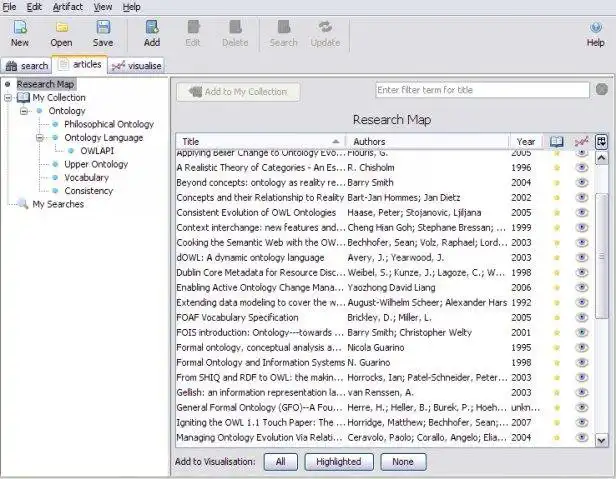Click the table scrollbar thumb

point(601,256)
